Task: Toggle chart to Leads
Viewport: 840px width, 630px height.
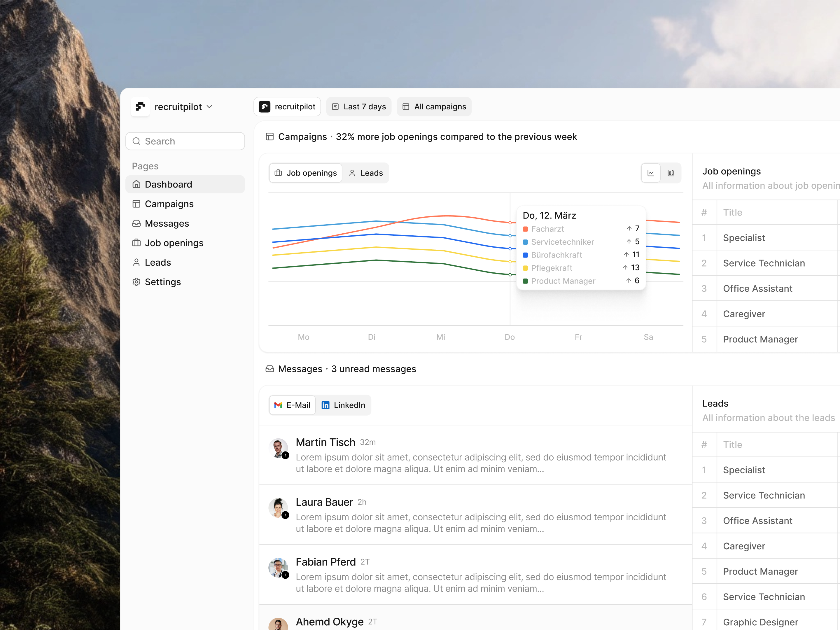Action: tap(366, 173)
